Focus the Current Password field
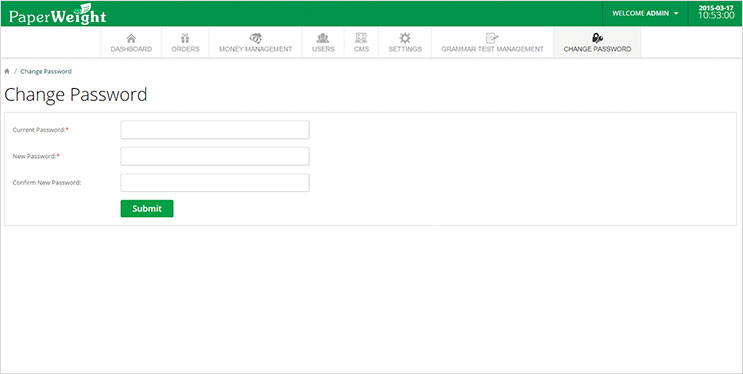 click(x=215, y=130)
